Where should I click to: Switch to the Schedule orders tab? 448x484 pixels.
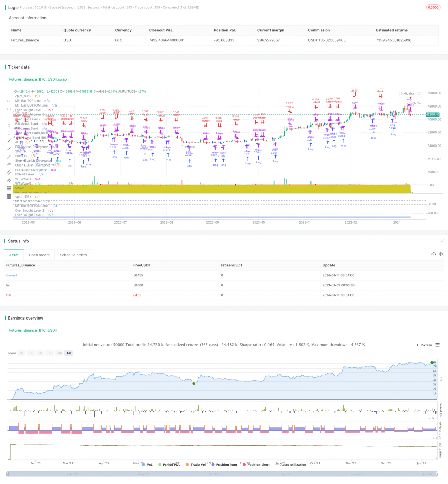(73, 255)
